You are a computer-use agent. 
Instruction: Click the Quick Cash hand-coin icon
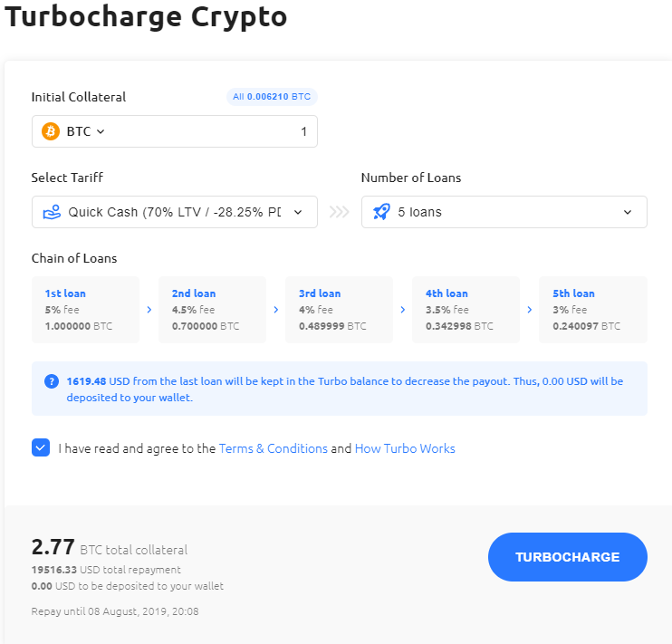52,212
